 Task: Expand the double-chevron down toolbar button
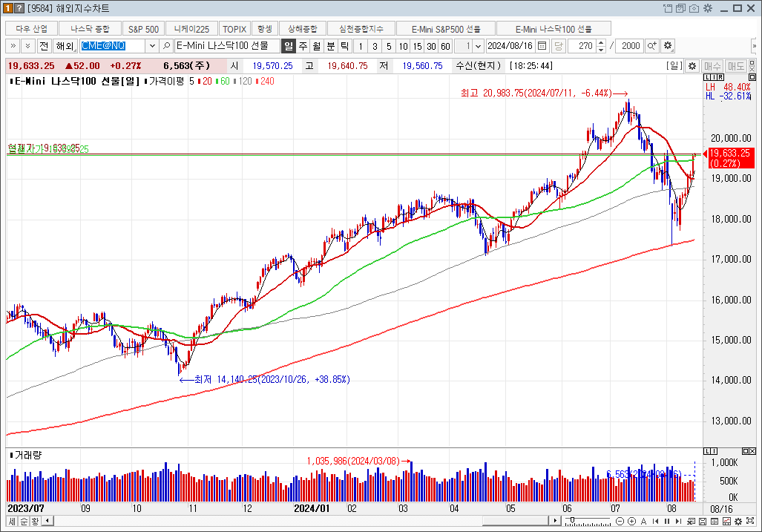[x=27, y=46]
